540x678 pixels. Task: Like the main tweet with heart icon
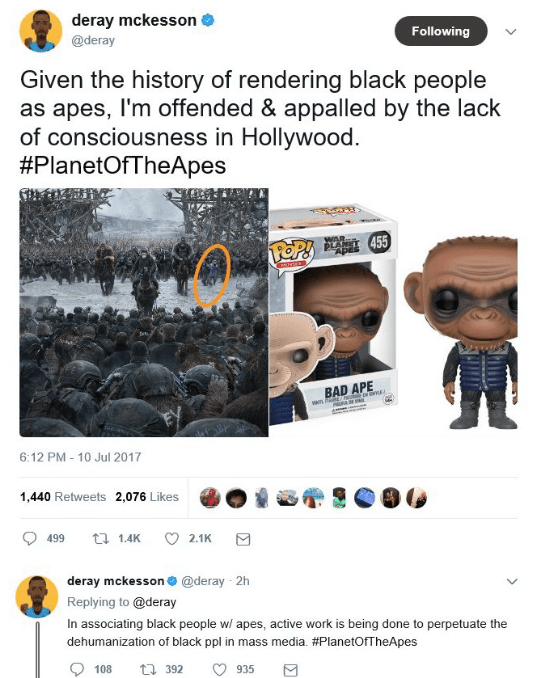172,538
